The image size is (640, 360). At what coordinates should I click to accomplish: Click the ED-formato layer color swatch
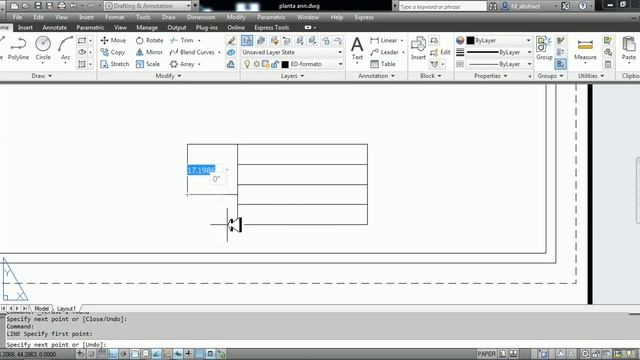pos(285,64)
